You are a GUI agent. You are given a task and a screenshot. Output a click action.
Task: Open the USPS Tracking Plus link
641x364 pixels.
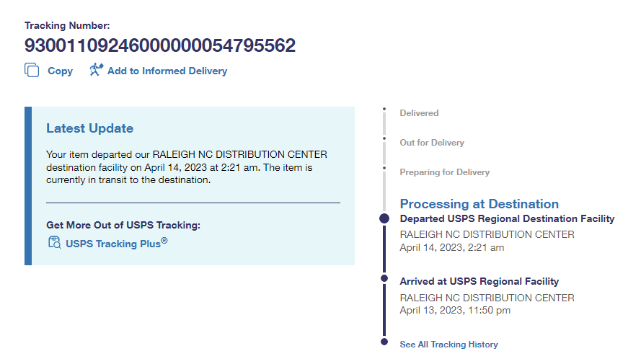[x=116, y=243]
